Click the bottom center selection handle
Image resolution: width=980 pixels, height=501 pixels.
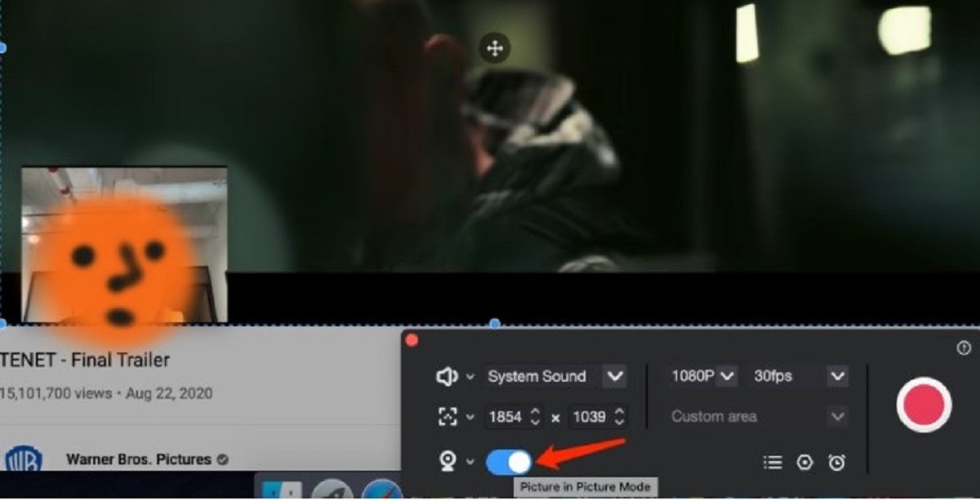(x=494, y=324)
